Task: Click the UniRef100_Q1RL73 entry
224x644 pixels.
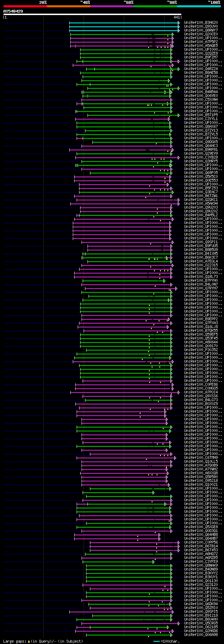Action: coord(201,277)
